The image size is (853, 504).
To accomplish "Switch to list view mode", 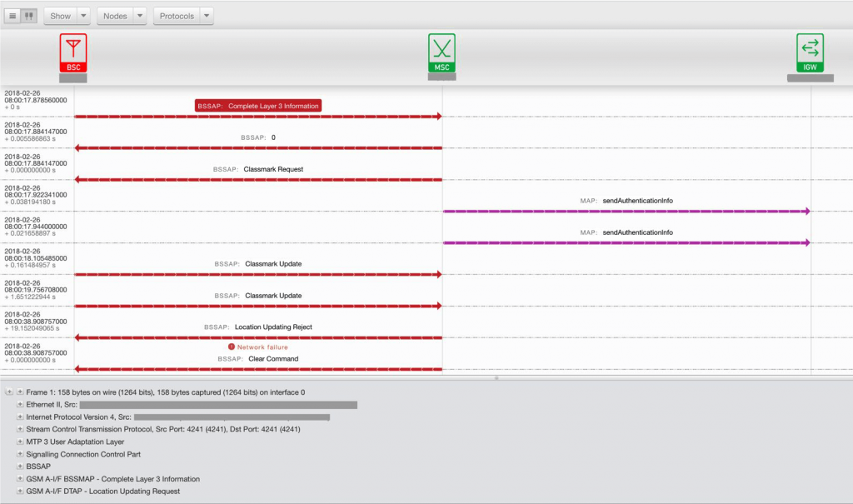I will pos(14,16).
